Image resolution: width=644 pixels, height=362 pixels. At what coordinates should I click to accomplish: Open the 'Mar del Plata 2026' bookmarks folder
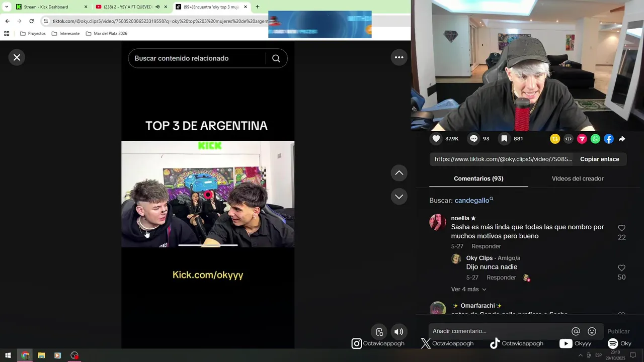106,34
